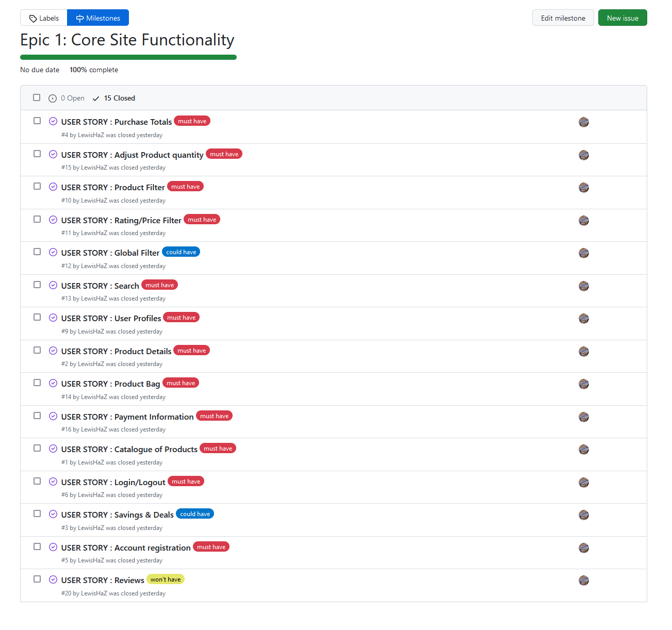Select the Global Filter issue checkbox
The height and width of the screenshot is (630, 672).
click(x=37, y=252)
